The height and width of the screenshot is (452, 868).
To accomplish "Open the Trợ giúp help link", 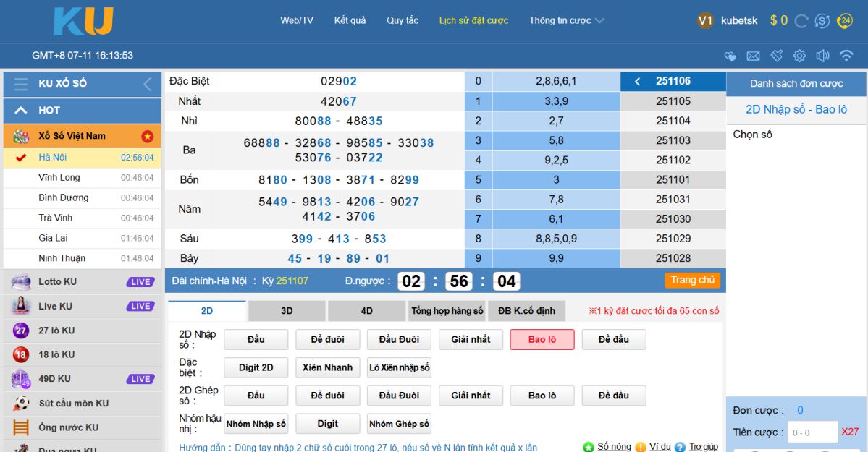I will click(x=703, y=447).
